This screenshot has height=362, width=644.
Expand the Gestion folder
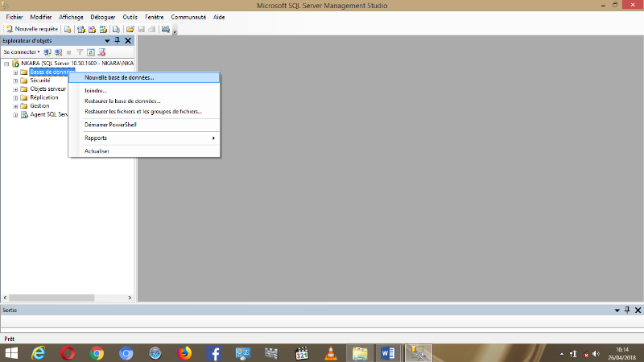click(x=15, y=106)
